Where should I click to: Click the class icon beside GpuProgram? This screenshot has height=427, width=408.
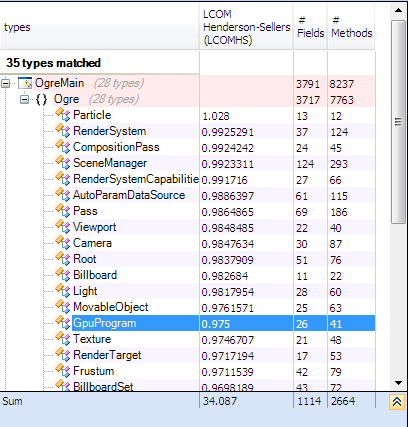click(63, 323)
